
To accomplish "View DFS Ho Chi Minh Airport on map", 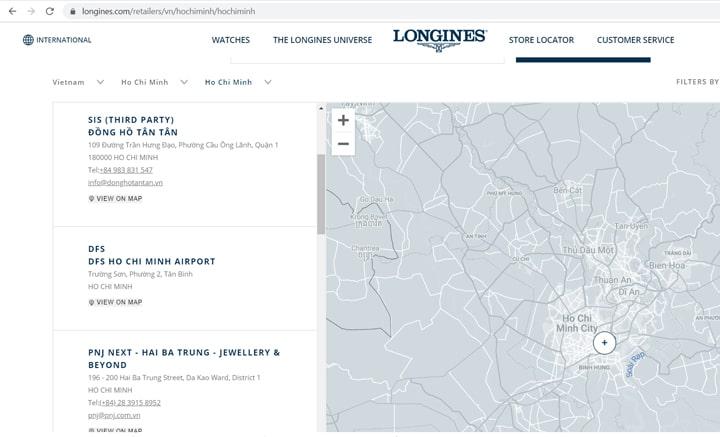I will [x=115, y=302].
